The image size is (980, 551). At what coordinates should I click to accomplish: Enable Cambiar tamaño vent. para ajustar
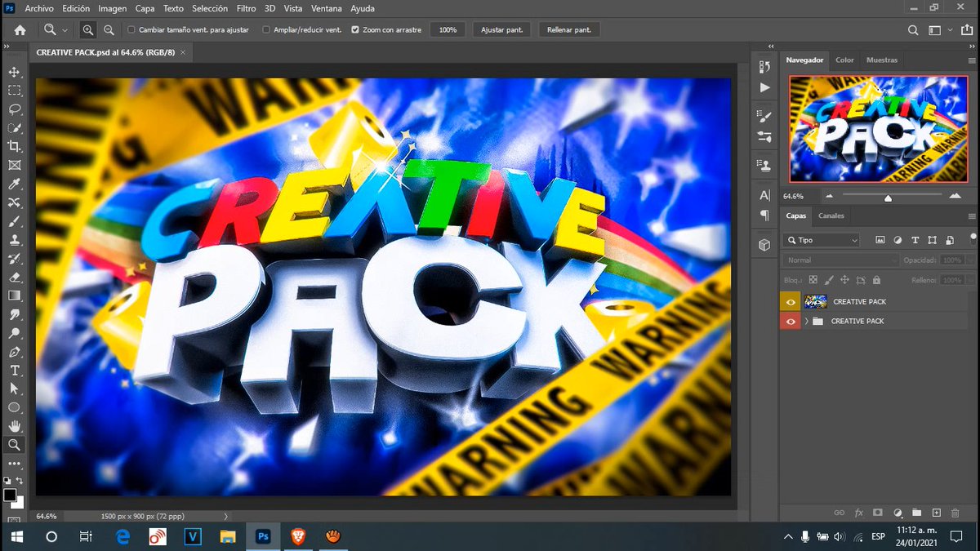130,29
